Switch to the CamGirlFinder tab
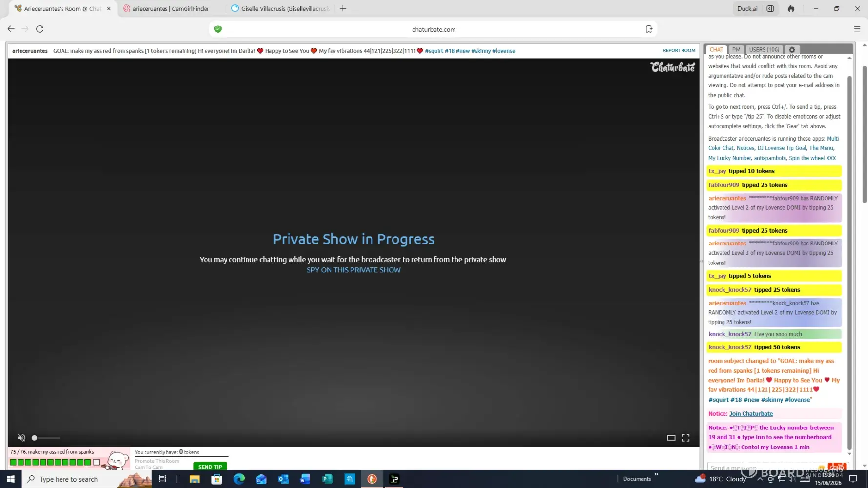This screenshot has height=488, width=868. pos(171,9)
